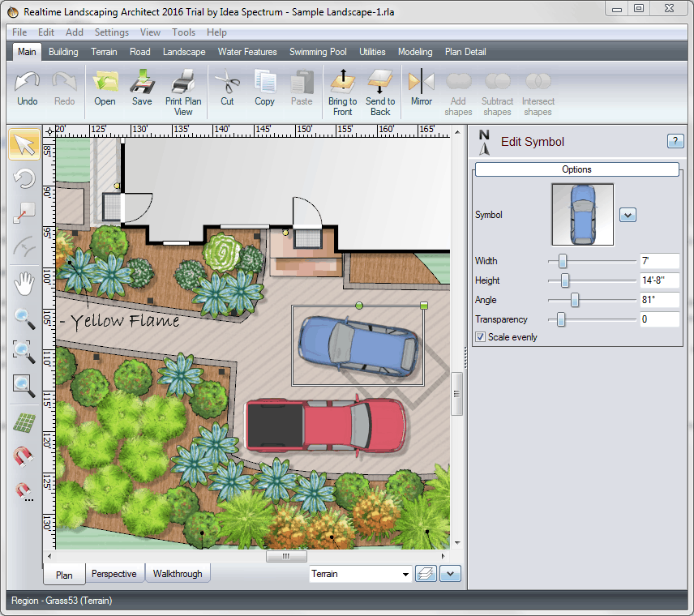The height and width of the screenshot is (616, 694).
Task: Switch to Perspective view
Action: click(x=114, y=574)
